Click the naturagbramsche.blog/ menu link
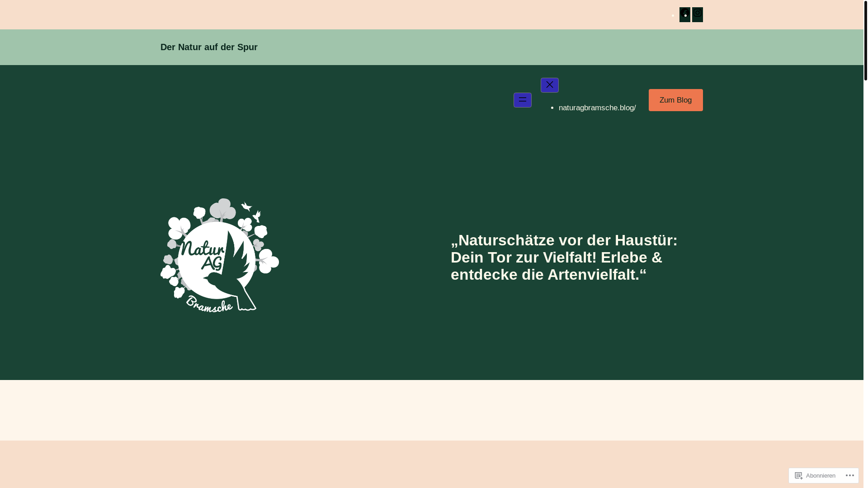The height and width of the screenshot is (488, 868). (597, 108)
